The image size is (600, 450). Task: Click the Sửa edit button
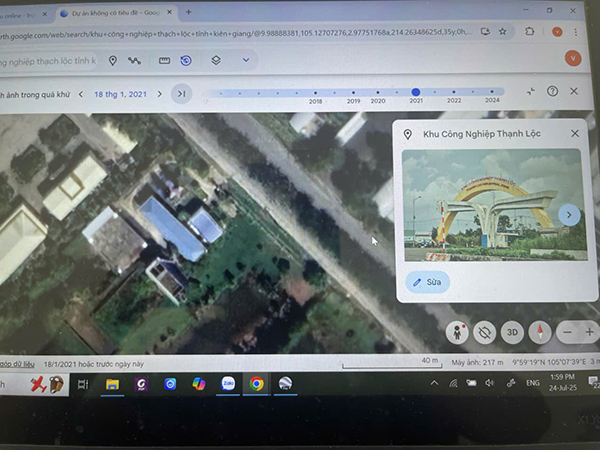point(429,283)
